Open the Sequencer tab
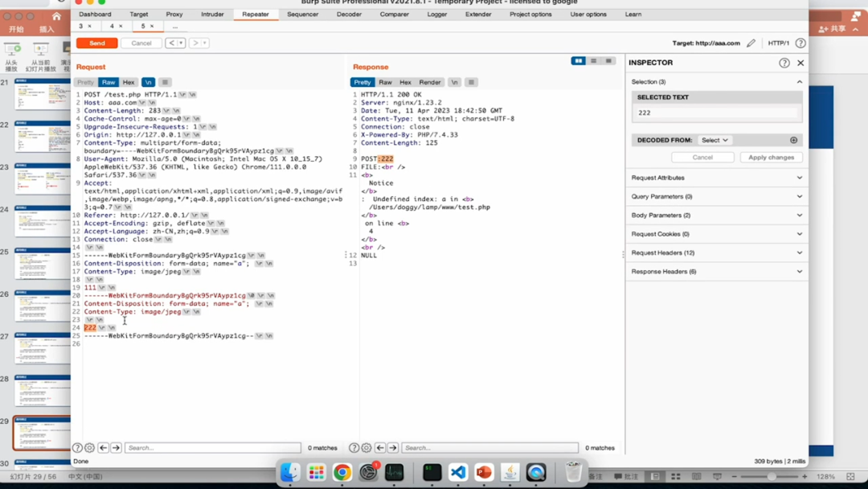 pos(303,14)
